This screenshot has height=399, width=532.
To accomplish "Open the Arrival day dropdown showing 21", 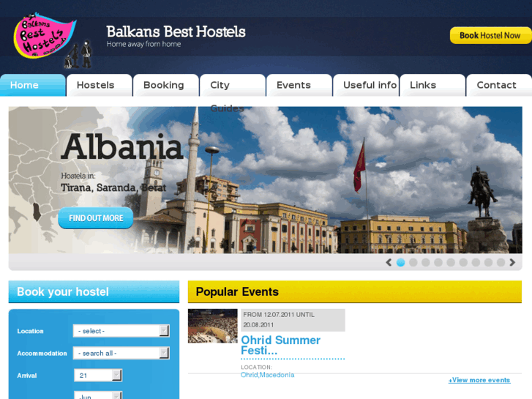I will coord(98,376).
